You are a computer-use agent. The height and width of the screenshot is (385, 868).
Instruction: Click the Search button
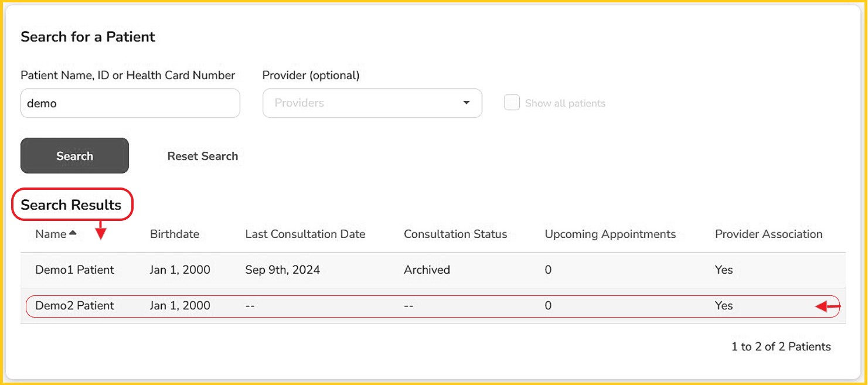[x=74, y=156]
